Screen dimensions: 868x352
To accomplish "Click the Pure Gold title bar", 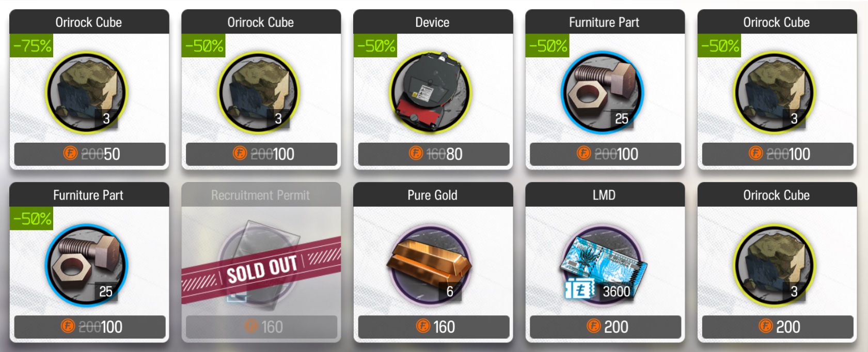I will tap(433, 194).
